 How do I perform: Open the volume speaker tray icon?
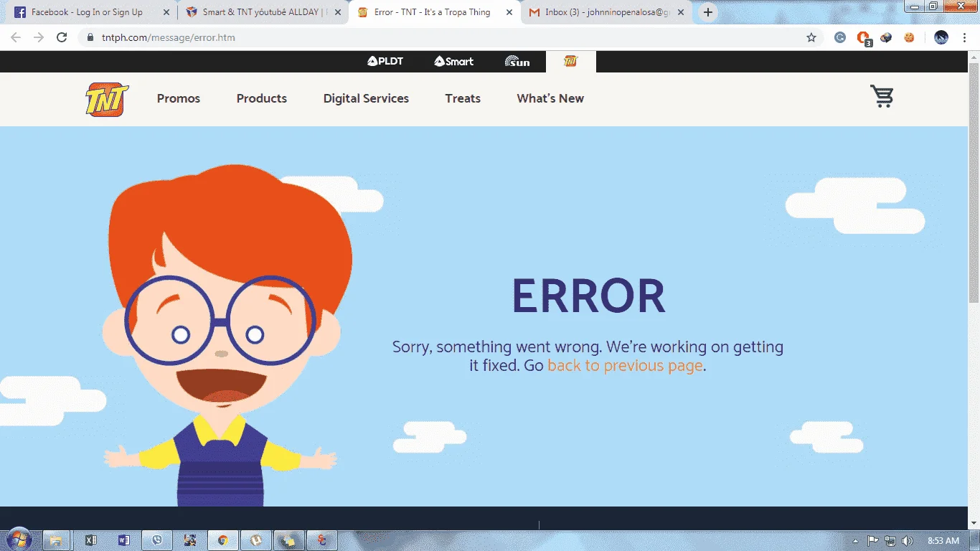coord(908,540)
